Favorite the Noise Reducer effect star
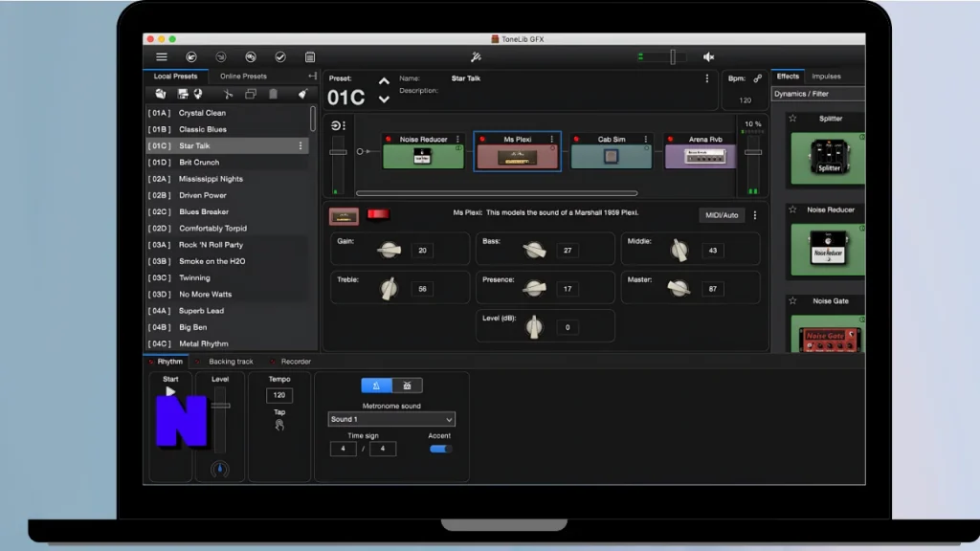The height and width of the screenshot is (551, 980). tap(792, 209)
